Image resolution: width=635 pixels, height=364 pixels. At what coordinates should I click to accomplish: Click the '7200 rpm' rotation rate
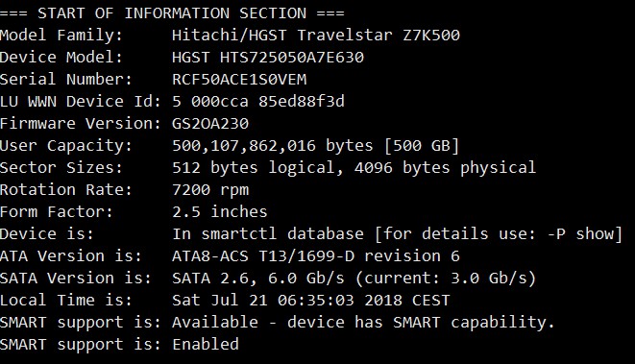[x=210, y=190]
